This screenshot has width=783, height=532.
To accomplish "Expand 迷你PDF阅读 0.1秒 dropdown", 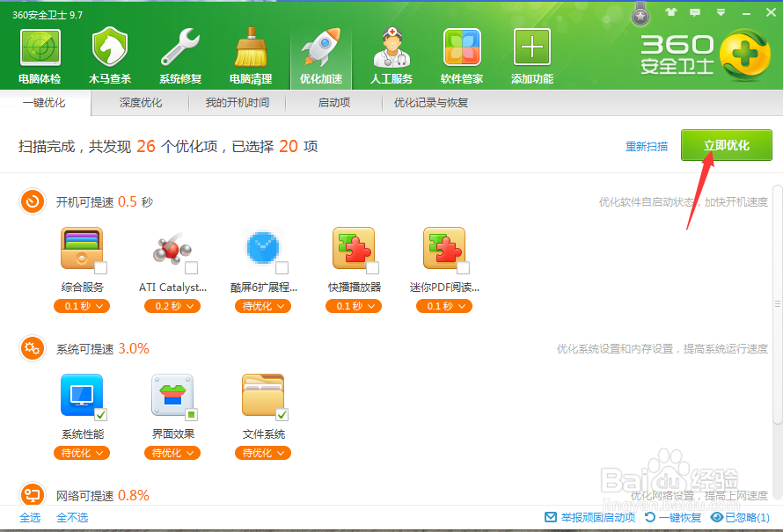I will 444,306.
